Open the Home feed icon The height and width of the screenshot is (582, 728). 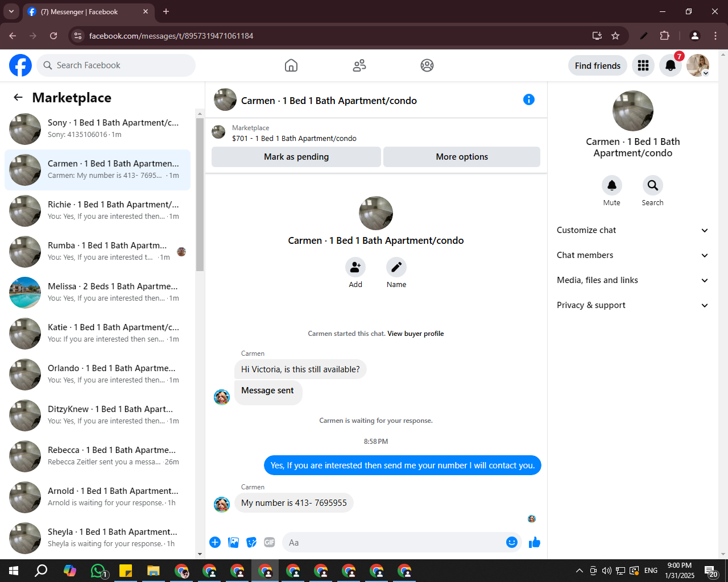(291, 65)
